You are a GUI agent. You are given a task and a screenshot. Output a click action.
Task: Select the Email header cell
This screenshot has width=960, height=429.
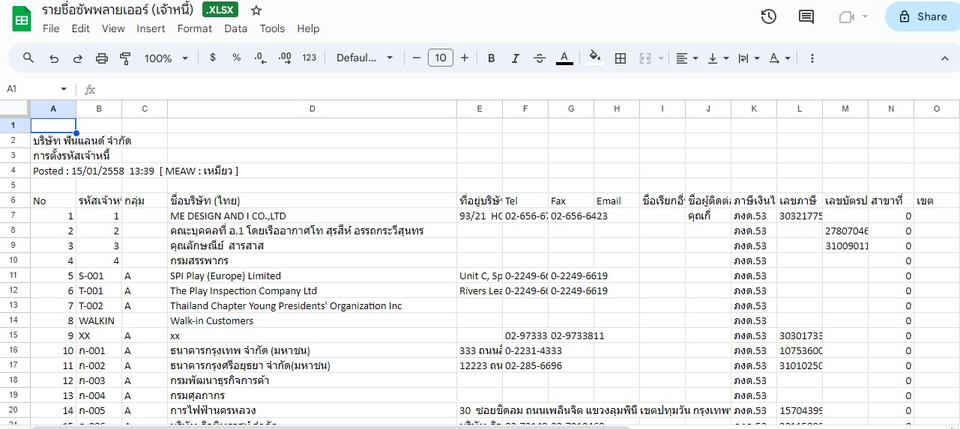617,201
